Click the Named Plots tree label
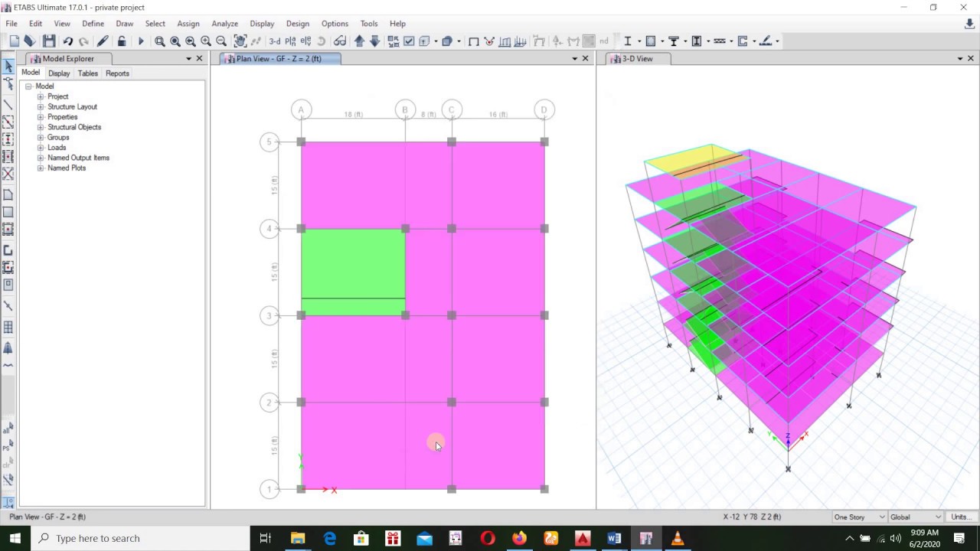This screenshot has width=980, height=551. [x=67, y=168]
